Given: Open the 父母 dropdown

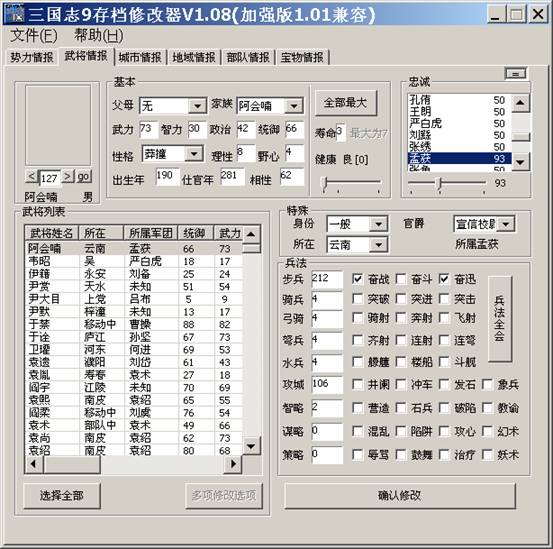Looking at the screenshot, I should click(198, 106).
